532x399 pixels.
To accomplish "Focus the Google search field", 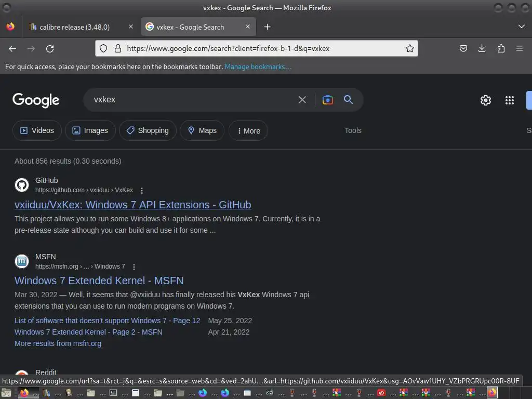I will (193, 100).
